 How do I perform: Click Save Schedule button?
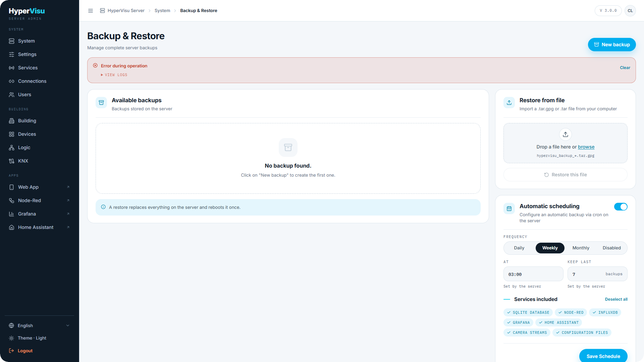603,356
